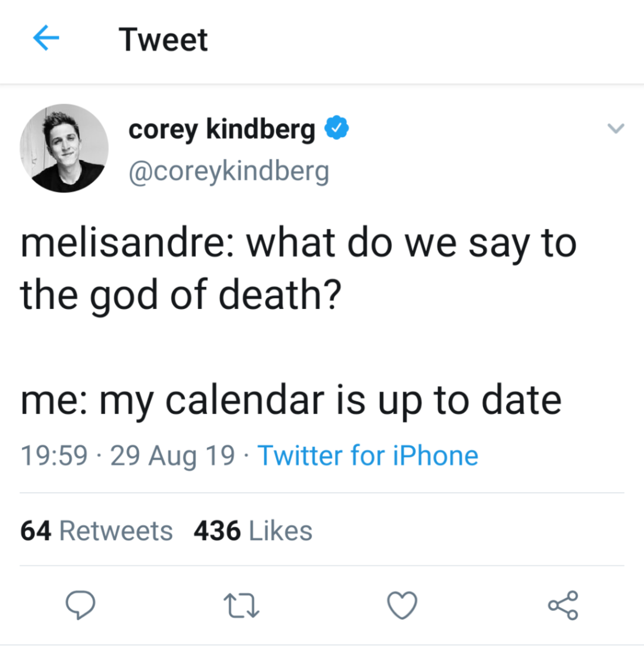View the 64 Retweets list

[x=97, y=531]
